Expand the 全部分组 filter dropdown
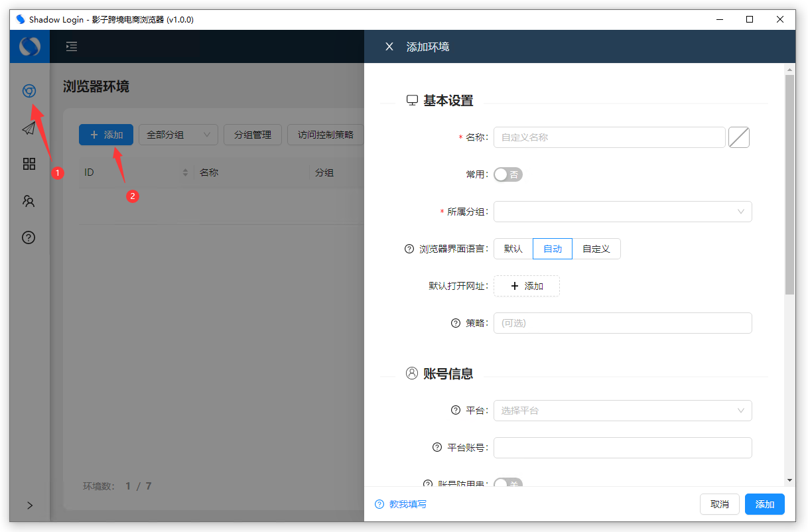 [x=178, y=134]
